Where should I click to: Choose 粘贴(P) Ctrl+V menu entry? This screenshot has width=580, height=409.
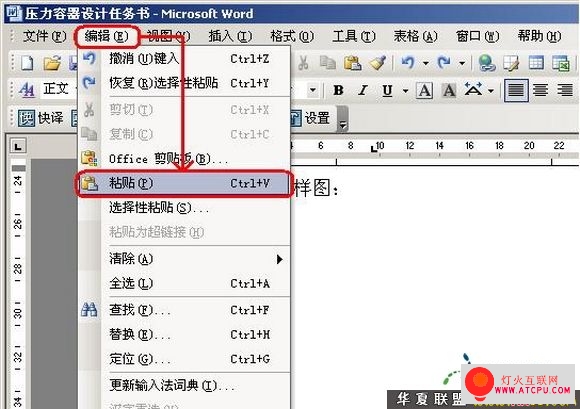click(184, 183)
